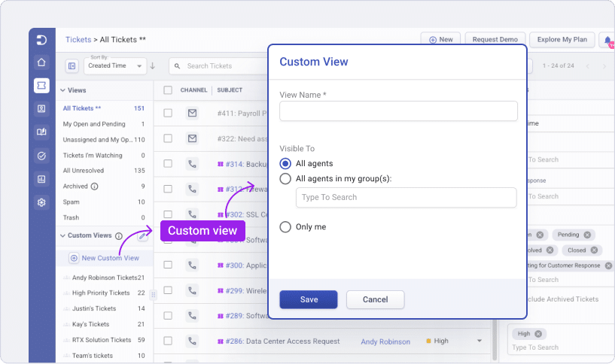615x364 pixels.
Task: Click the views panel resize handle
Action: tap(154, 295)
